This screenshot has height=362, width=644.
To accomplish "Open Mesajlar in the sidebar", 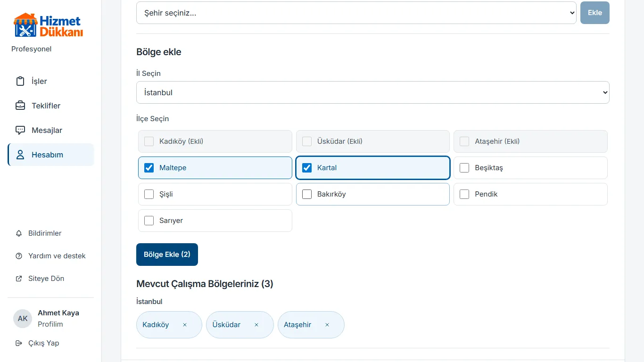I will 51,130.
